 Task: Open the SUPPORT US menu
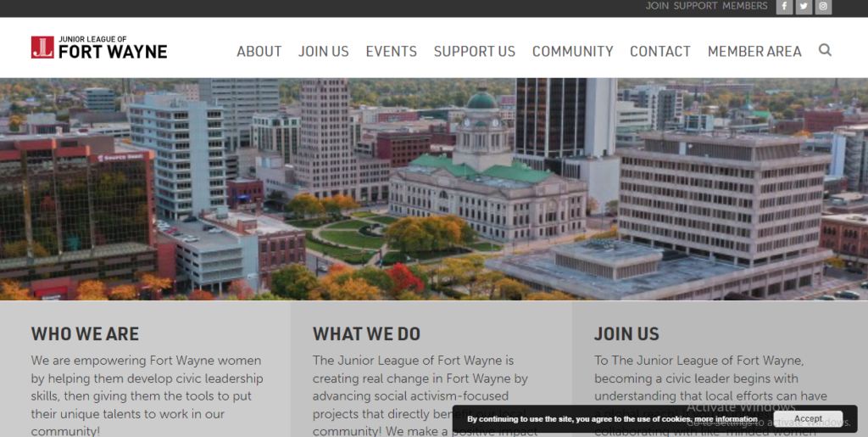pos(475,52)
